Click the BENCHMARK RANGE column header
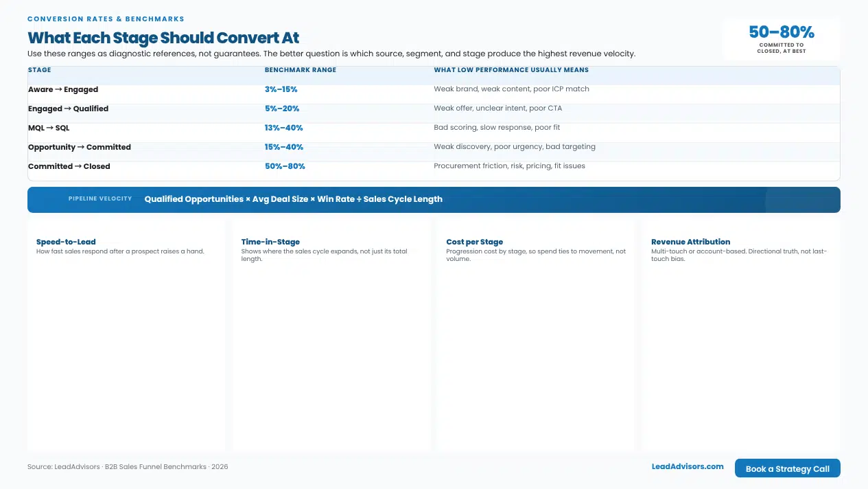 [x=301, y=70]
